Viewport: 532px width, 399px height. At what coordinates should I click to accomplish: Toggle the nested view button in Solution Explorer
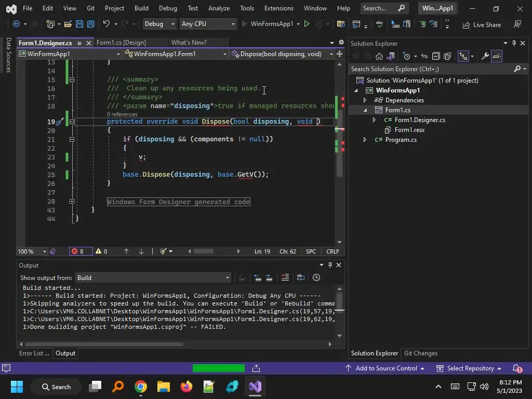coord(463,56)
